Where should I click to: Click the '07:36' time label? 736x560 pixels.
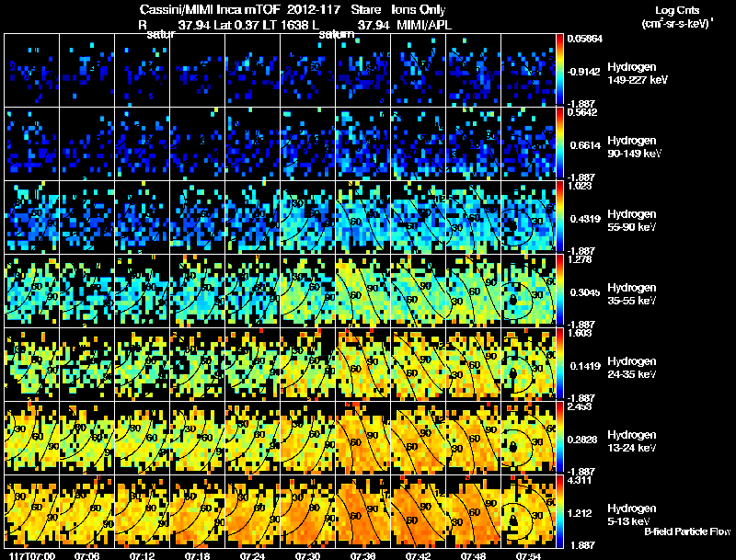tap(362, 555)
